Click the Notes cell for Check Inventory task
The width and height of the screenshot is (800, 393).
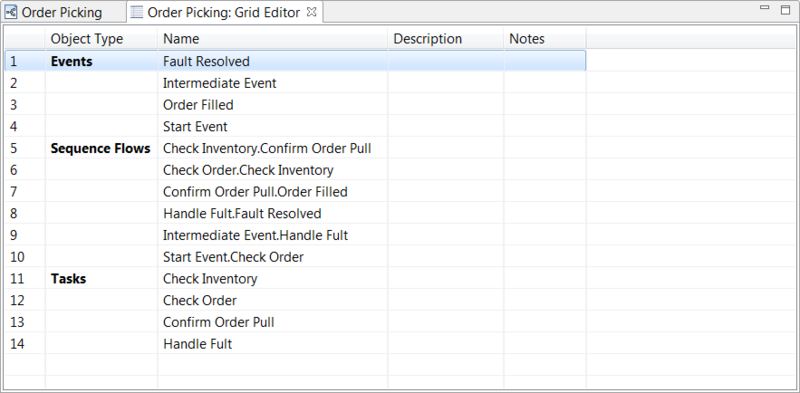(545, 279)
